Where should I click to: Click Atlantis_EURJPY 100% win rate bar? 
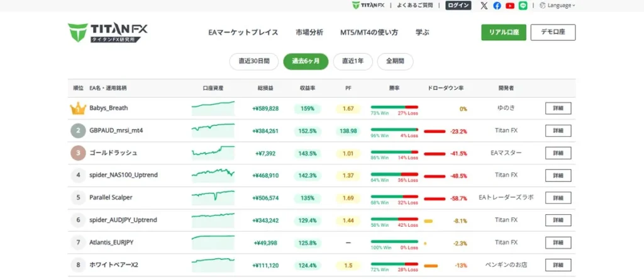point(394,242)
